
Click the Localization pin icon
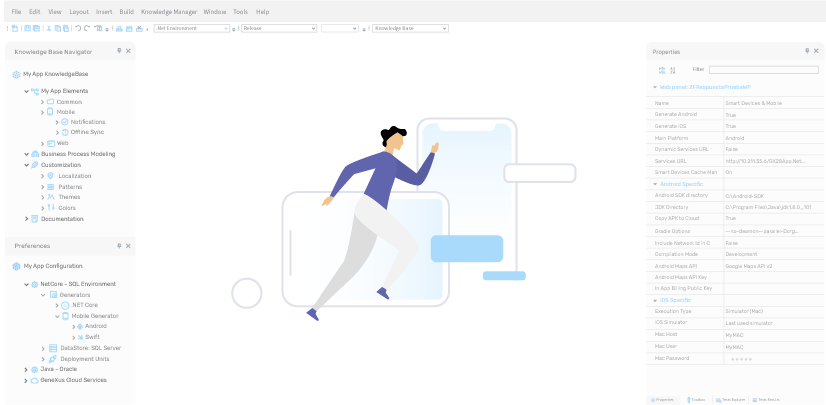(51, 176)
